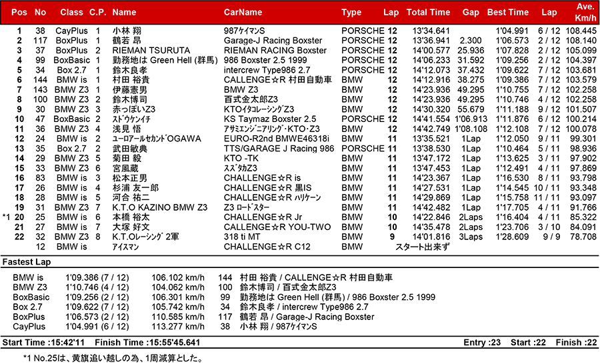The image size is (600, 364).
Task: Select fastest lap speed 106.102 km/h
Action: coord(178,278)
